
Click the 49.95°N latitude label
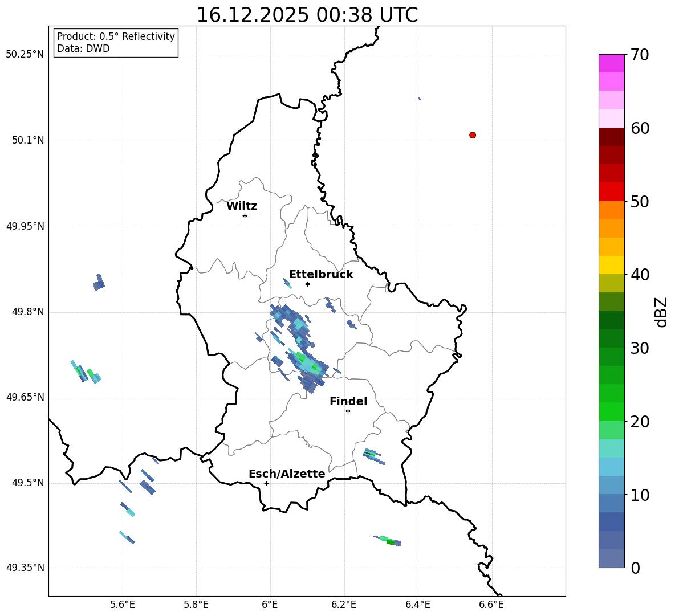[x=25, y=226]
